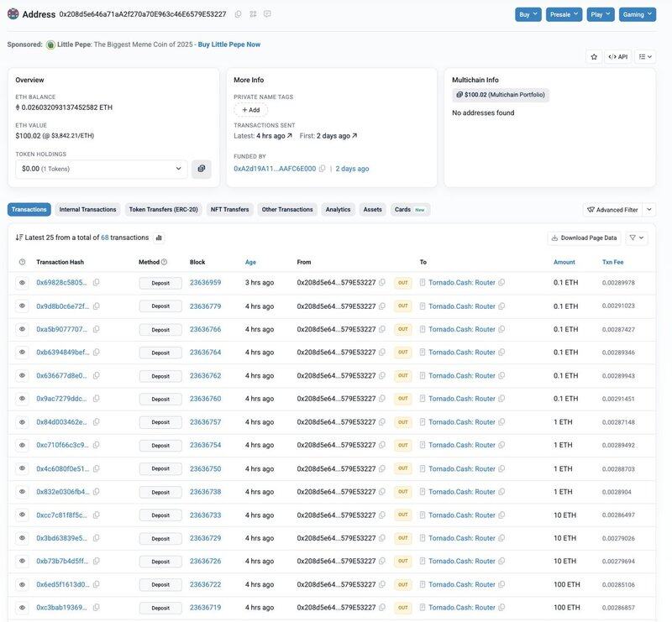
Task: Copy the address using header copy icon
Action: [x=239, y=14]
